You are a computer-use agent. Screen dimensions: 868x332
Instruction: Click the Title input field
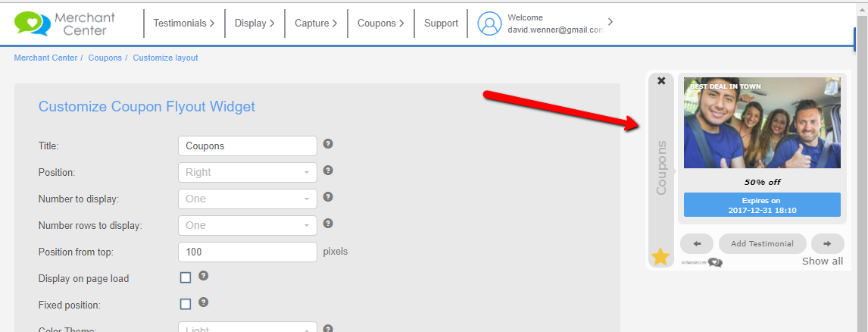(248, 146)
